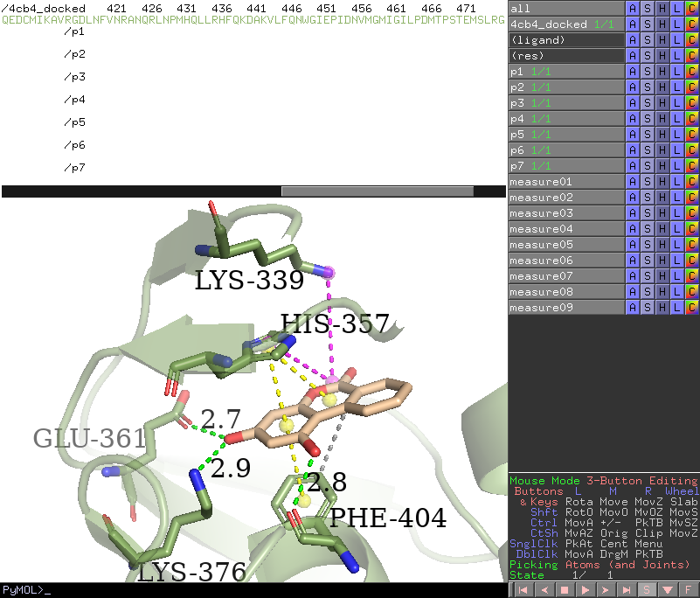This screenshot has width=700, height=598.
Task: Open the Show menu for p3
Action: tap(647, 103)
